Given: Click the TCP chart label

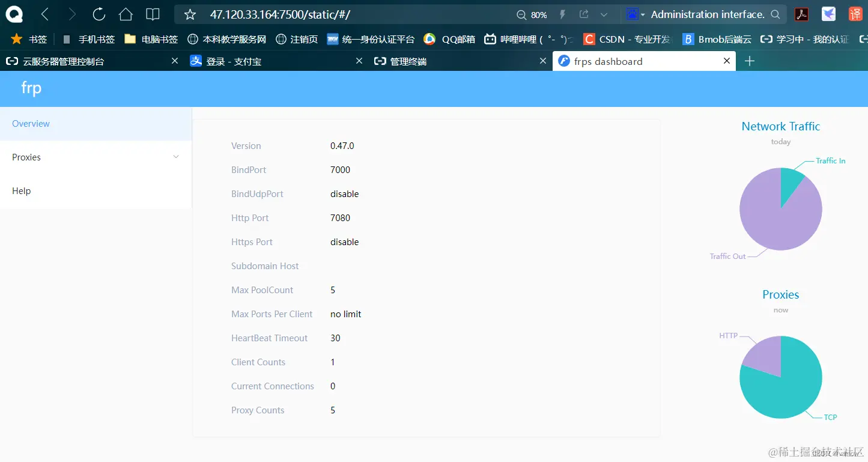Looking at the screenshot, I should tap(830, 417).
